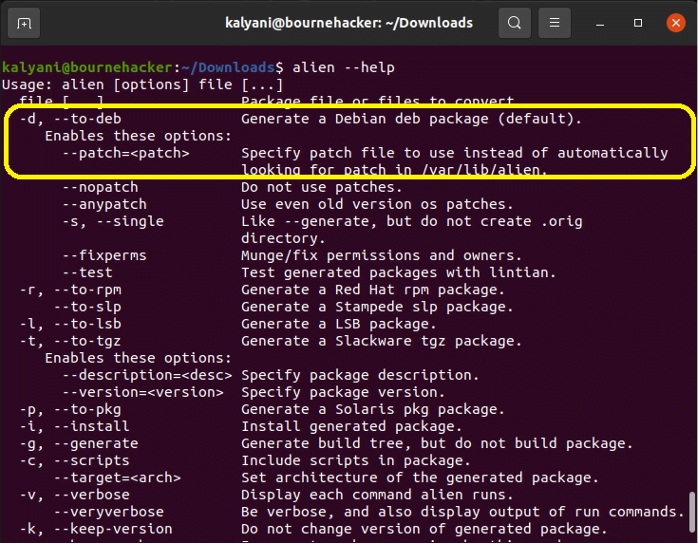Click the --fixperms option text

[105, 256]
